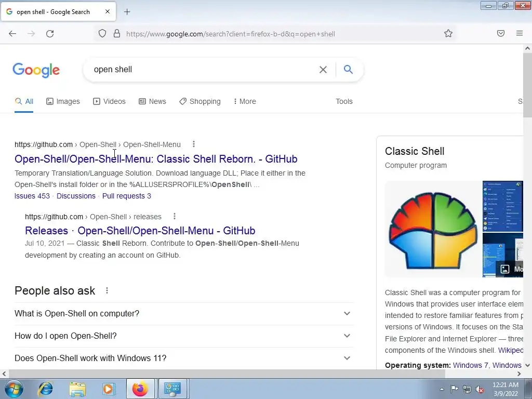Click the horizontal scrollbar left arrow
This screenshot has height=399, width=532.
tap(4, 374)
